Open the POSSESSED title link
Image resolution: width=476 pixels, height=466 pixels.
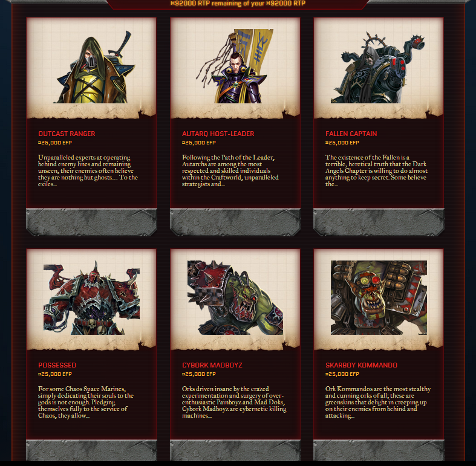point(57,365)
